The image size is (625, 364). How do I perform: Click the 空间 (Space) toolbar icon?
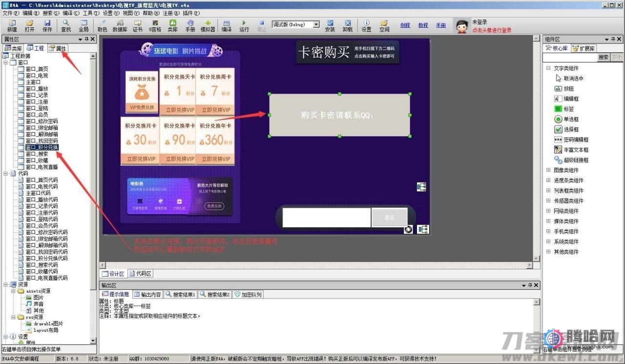[x=384, y=26]
